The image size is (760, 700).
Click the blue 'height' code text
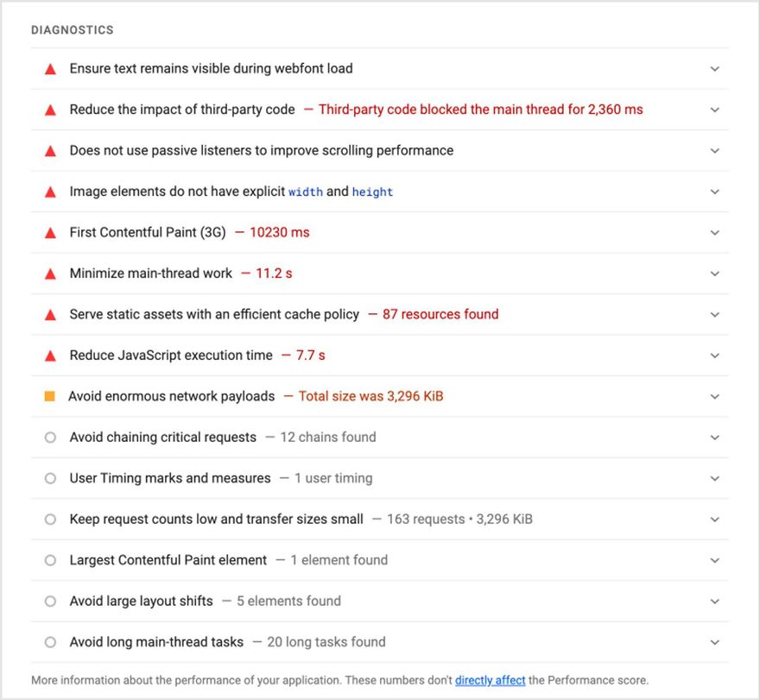372,192
